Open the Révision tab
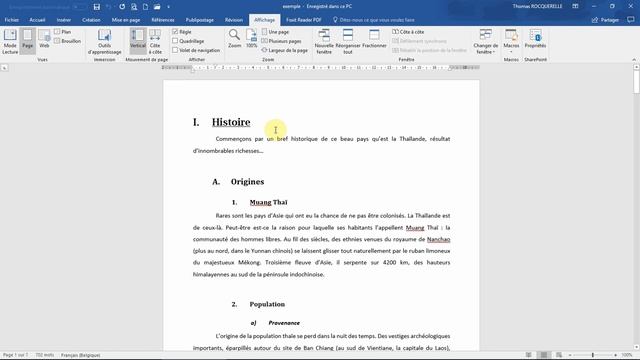640x360 pixels. (x=234, y=20)
